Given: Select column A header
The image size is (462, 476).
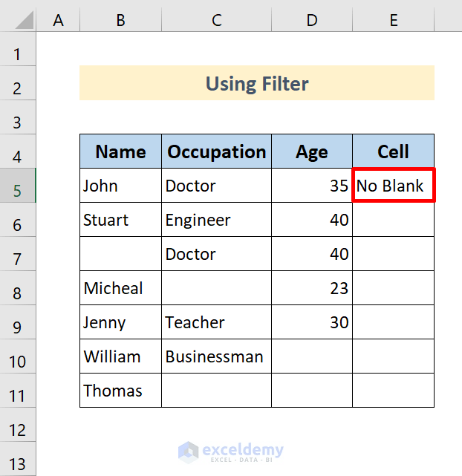Looking at the screenshot, I should (58, 20).
